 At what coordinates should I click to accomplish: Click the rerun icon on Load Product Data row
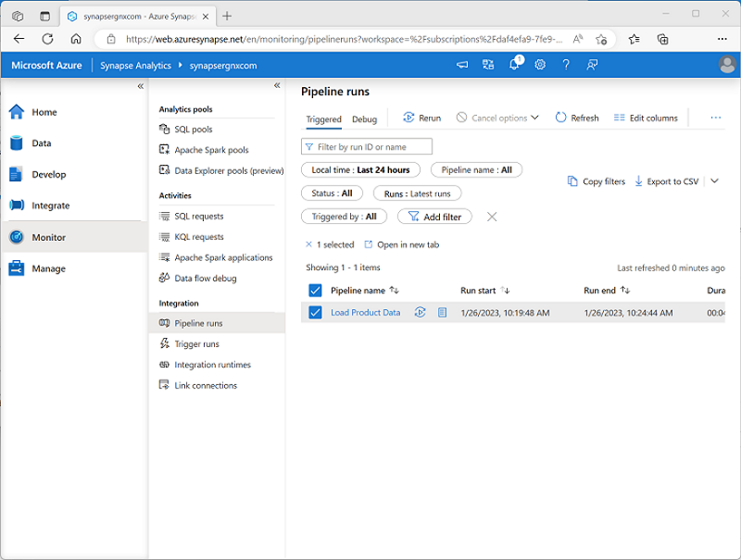point(420,313)
